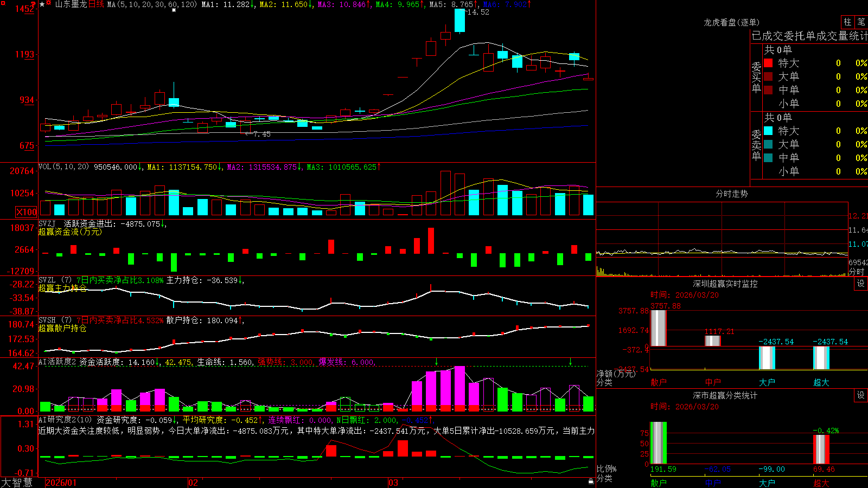Click the VOL(5,10,20) indicator label
Image resolution: width=868 pixels, height=488 pixels.
(63, 167)
